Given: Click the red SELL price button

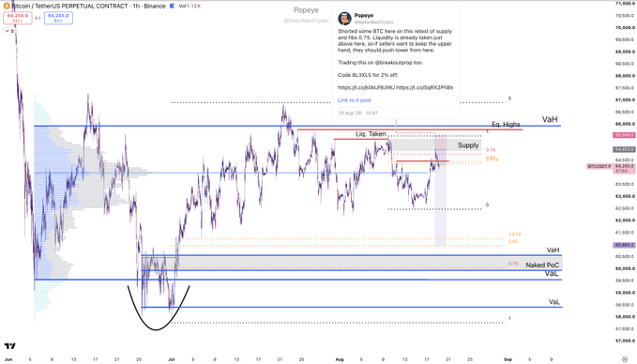Looking at the screenshot, I should click(x=18, y=18).
